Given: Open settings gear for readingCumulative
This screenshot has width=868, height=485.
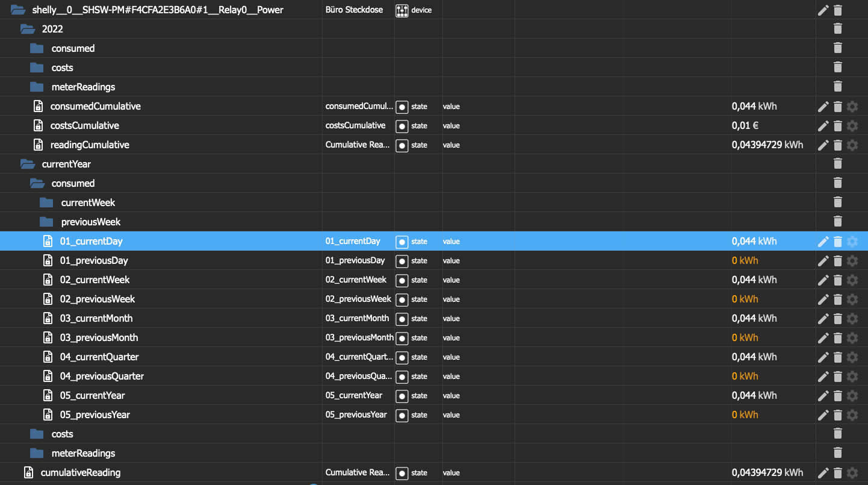Looking at the screenshot, I should (x=852, y=145).
